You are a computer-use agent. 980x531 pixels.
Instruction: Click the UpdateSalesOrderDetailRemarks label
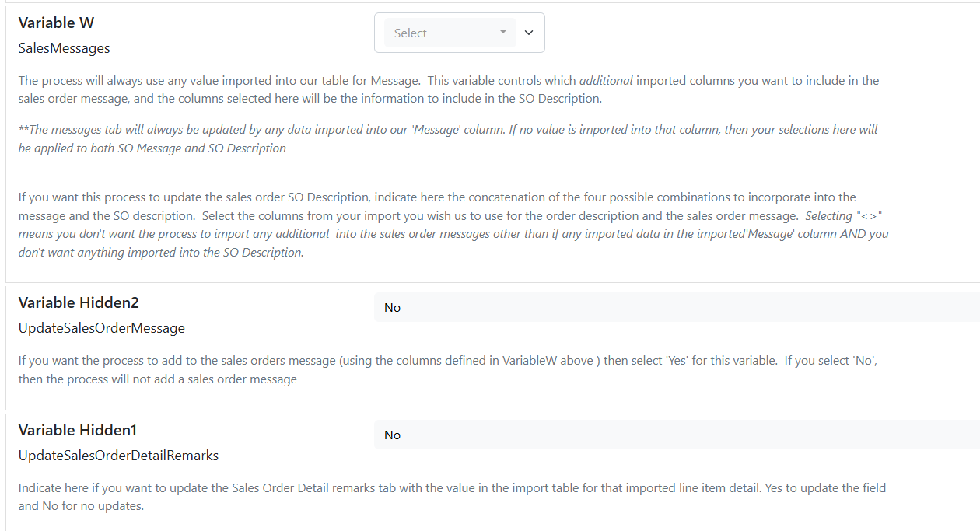coord(118,456)
